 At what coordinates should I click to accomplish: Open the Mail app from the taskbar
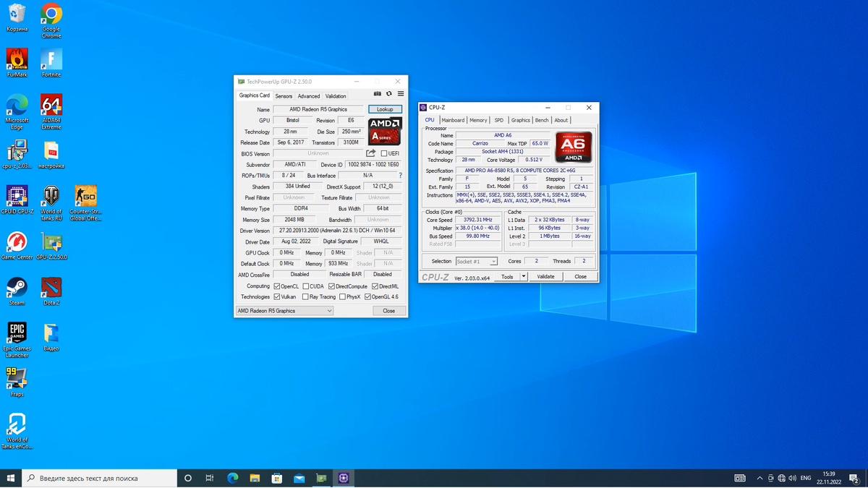coord(299,478)
